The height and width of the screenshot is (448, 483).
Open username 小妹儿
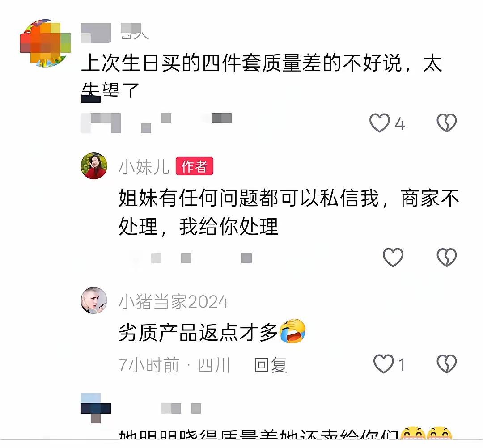(144, 167)
